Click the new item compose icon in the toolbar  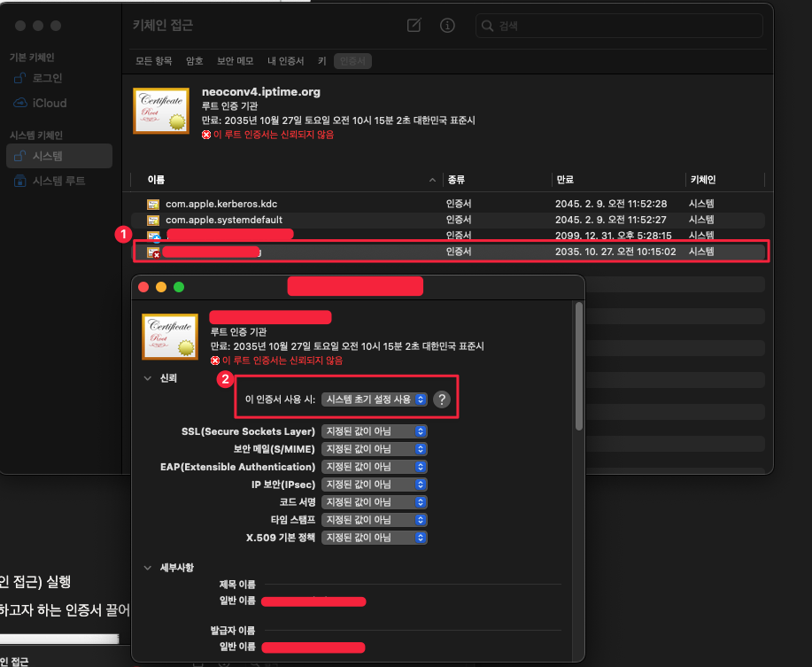coord(414,26)
